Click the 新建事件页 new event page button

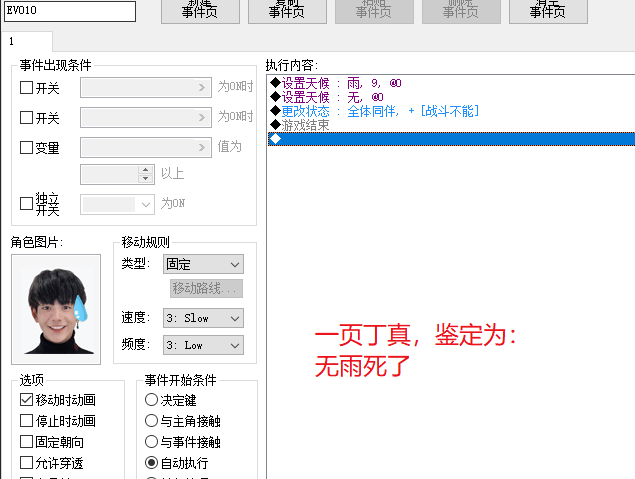click(x=200, y=11)
